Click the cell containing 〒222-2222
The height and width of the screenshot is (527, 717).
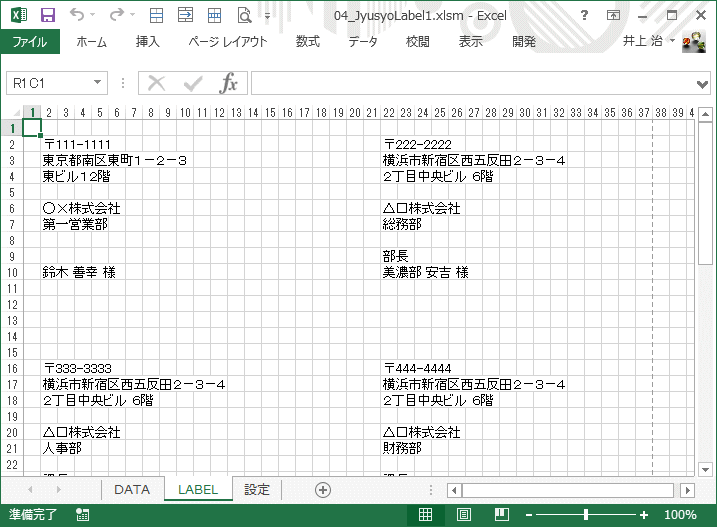[x=417, y=145]
